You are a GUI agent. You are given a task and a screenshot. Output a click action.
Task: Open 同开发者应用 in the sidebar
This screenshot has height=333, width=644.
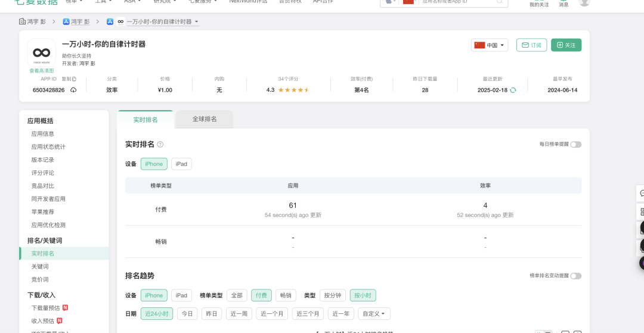point(48,199)
